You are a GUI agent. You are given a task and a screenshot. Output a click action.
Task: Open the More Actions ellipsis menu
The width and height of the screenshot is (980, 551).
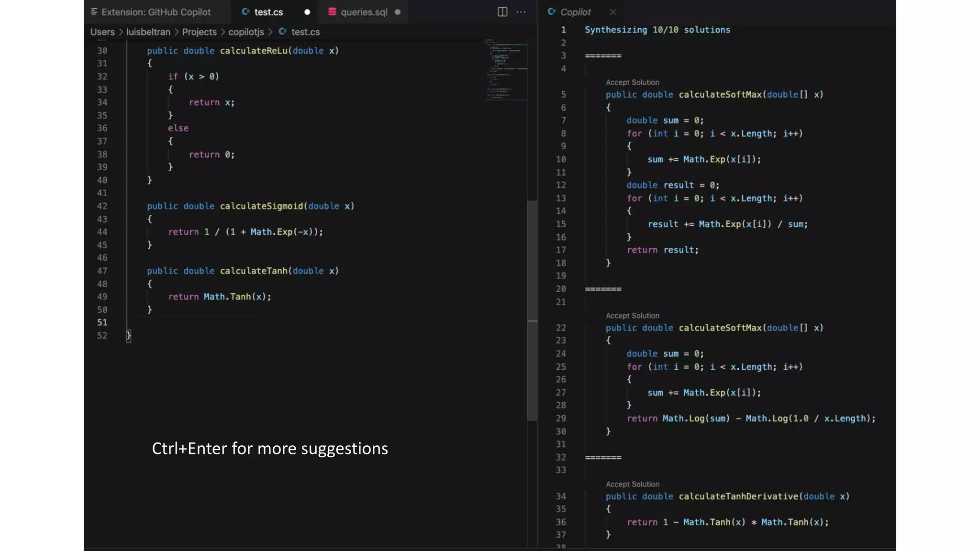coord(521,12)
